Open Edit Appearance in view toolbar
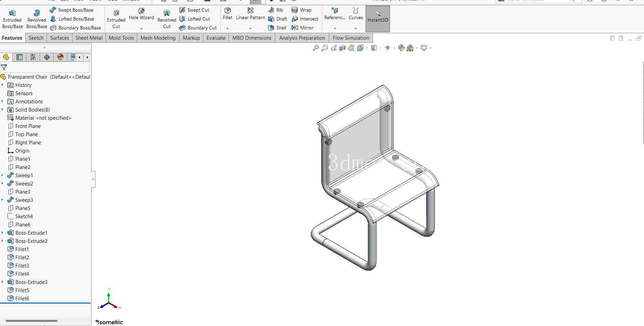Image resolution: width=644 pixels, height=326 pixels. click(401, 48)
